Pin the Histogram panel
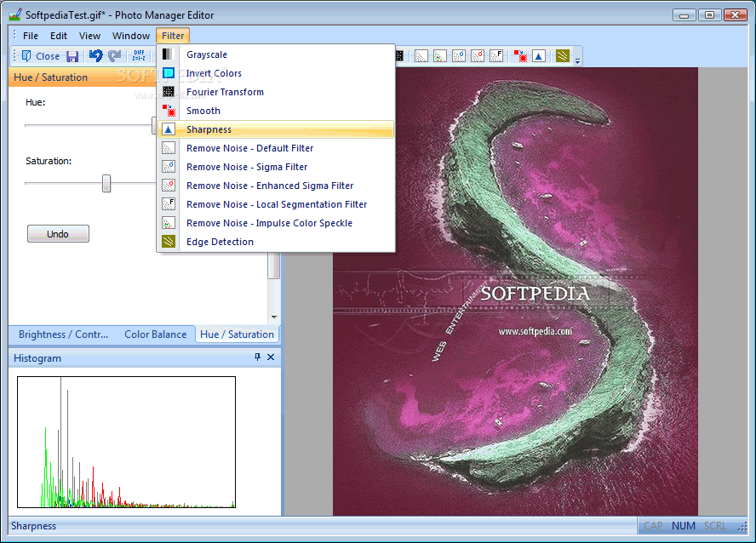Image resolution: width=756 pixels, height=543 pixels. coord(257,357)
